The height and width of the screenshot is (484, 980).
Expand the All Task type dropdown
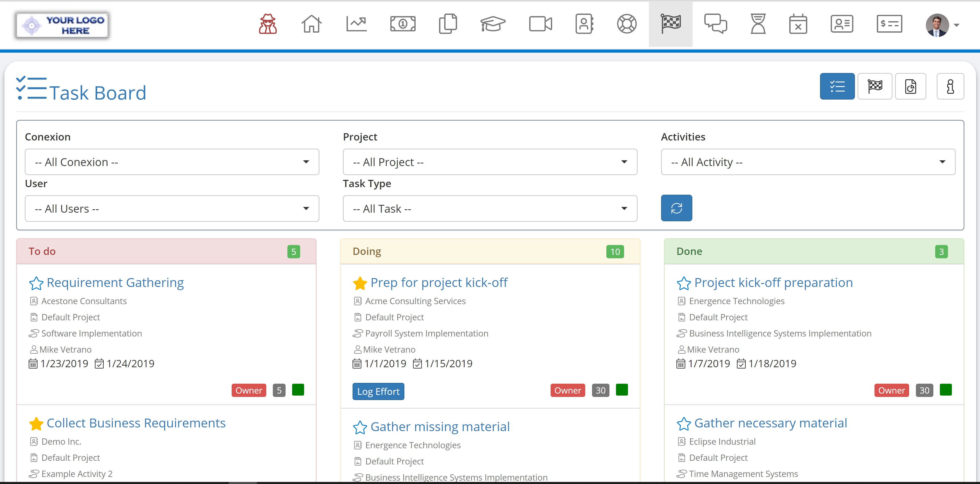coord(490,209)
